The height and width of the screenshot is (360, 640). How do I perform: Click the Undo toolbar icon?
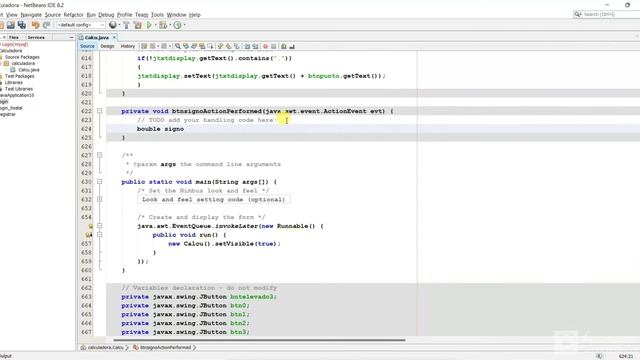pos(36,25)
